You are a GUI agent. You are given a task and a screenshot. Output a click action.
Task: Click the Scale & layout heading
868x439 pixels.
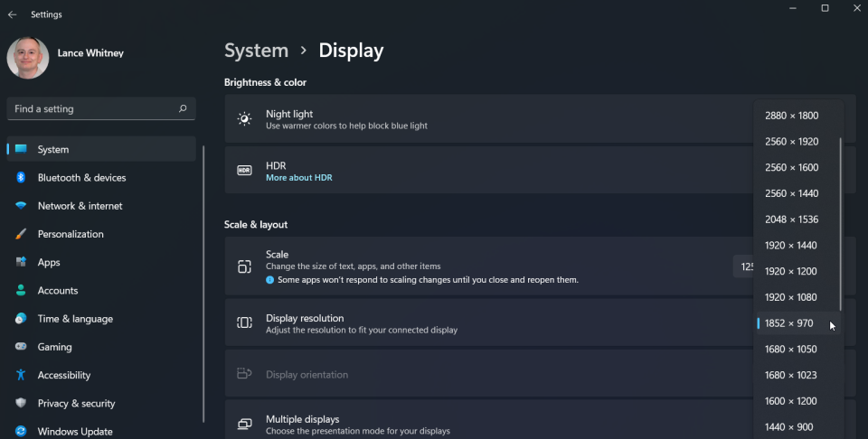point(256,225)
